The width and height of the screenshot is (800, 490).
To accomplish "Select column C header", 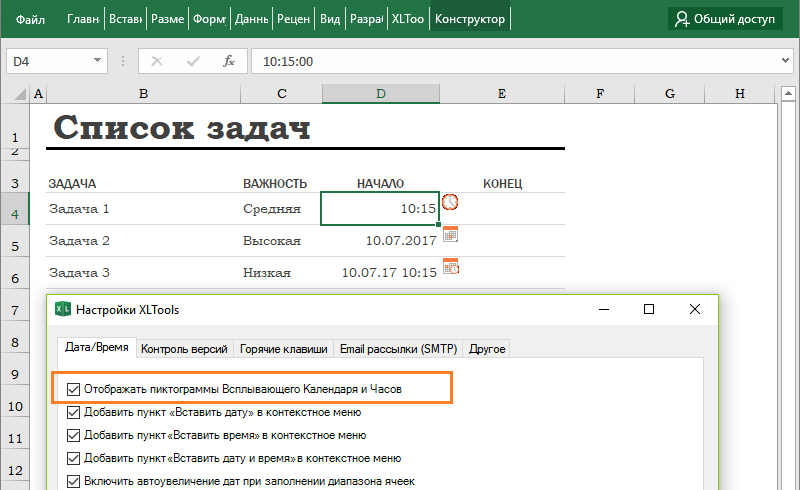I will (282, 93).
